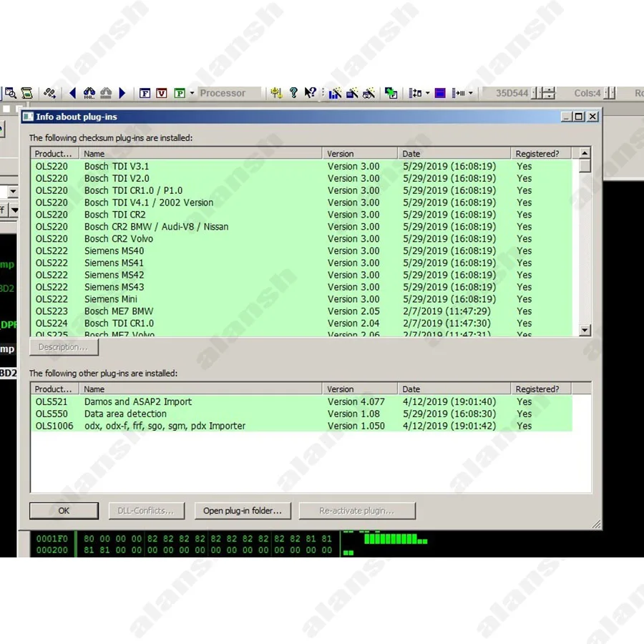
Task: Click the blue left arrow navigation icon
Action: [x=73, y=93]
